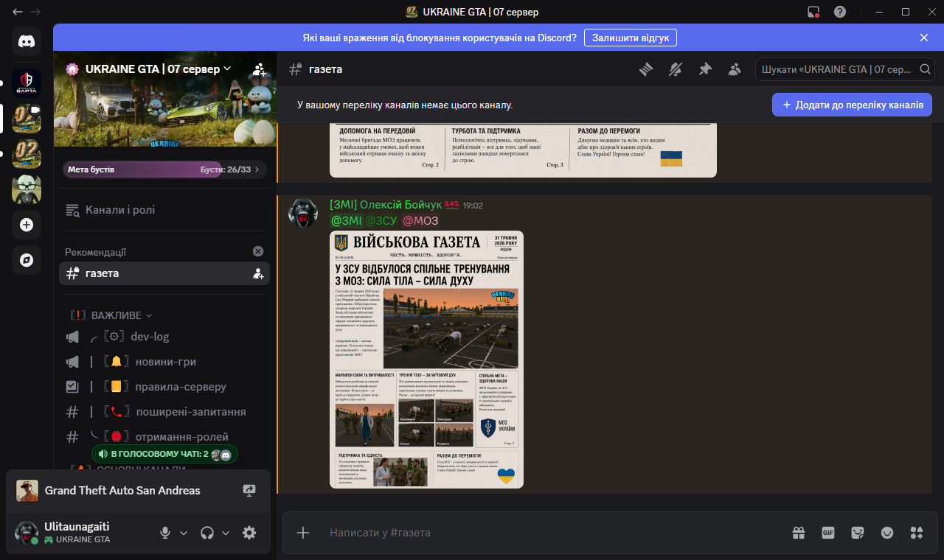Viewport: 944px width, 560px height.
Task: Go forward with the right arrow
Action: pyautogui.click(x=35, y=12)
